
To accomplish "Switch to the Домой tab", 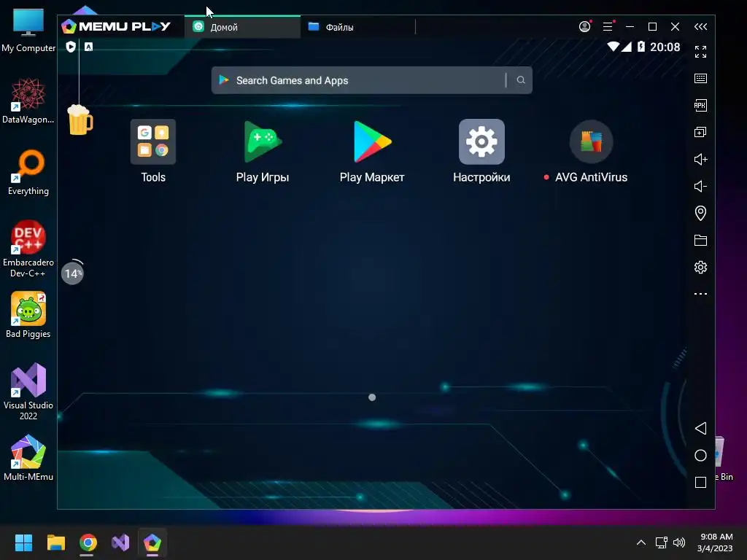I will 242,27.
